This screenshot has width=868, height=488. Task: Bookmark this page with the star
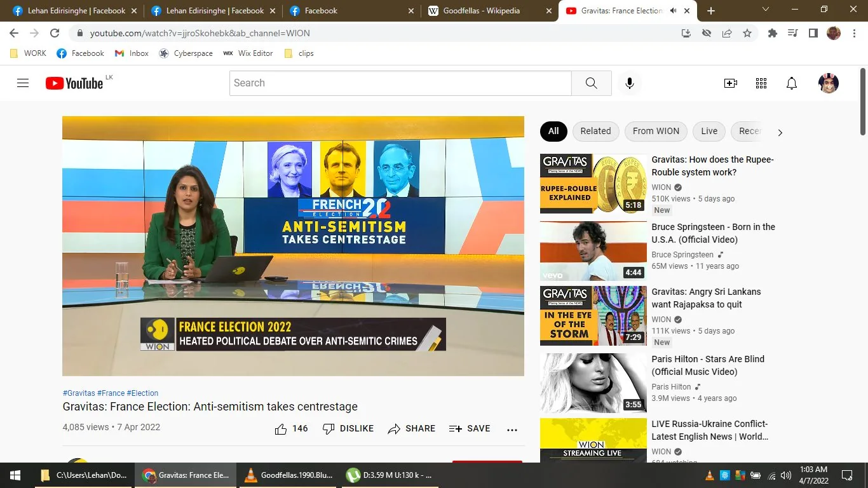click(x=747, y=33)
